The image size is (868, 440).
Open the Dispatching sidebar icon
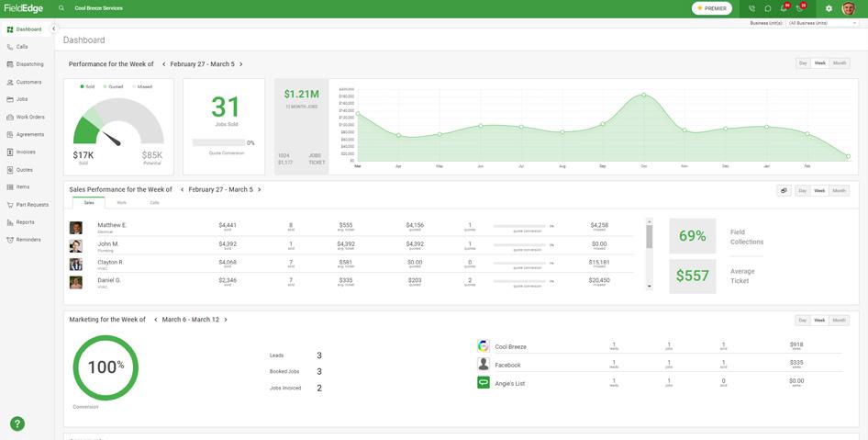10,64
